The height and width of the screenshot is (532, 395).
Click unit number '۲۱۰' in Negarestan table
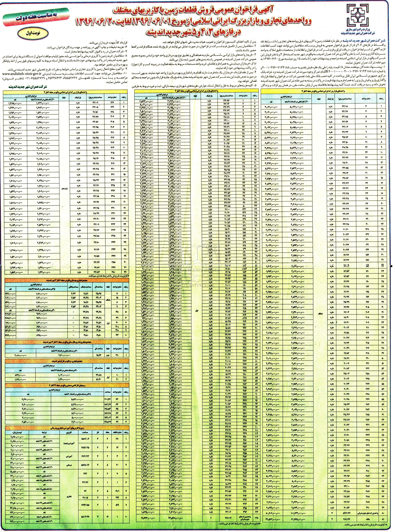117,355
